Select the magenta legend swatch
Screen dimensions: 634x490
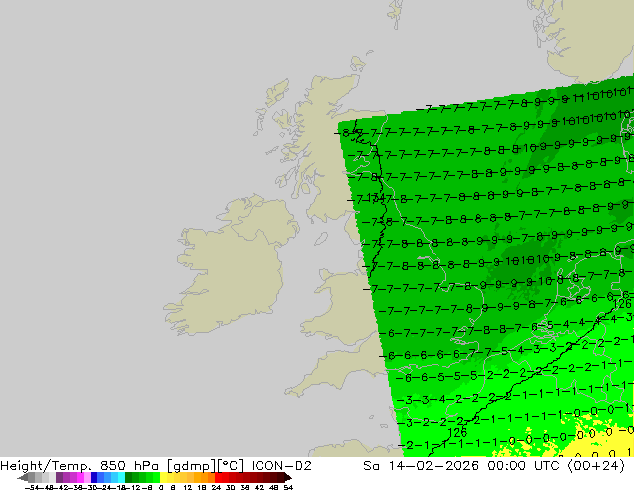[x=80, y=477]
